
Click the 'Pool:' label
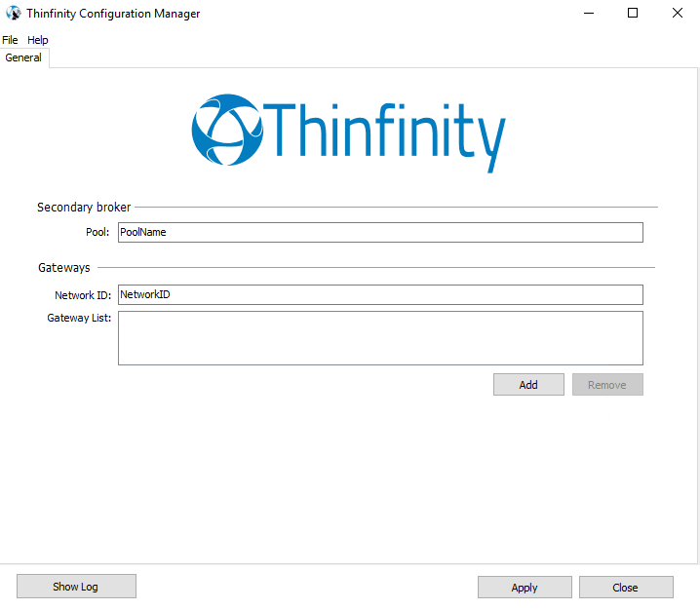(x=97, y=232)
